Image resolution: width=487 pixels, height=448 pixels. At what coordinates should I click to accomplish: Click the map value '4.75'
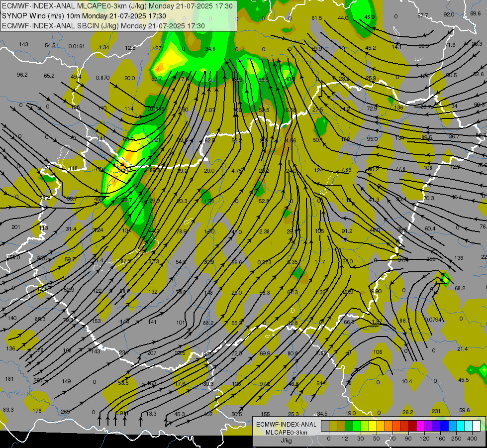[237, 171]
